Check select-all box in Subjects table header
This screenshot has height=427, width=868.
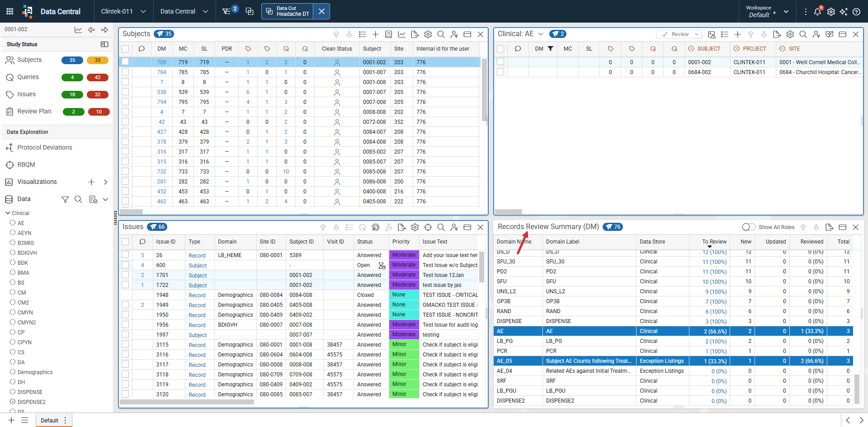pos(125,49)
